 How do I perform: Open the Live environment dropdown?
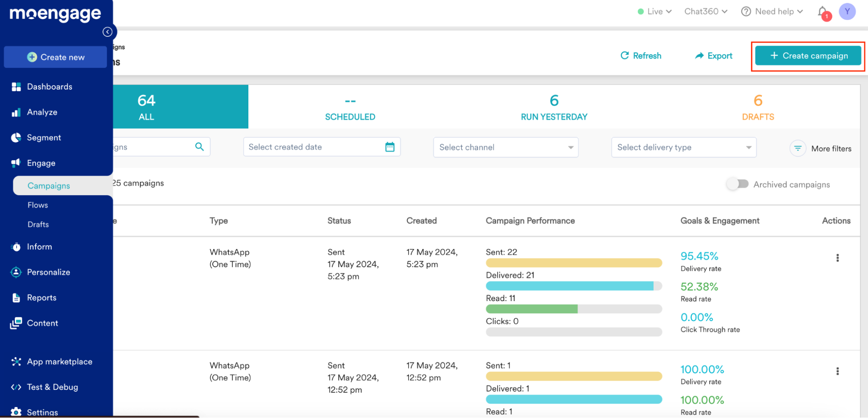[x=655, y=11]
